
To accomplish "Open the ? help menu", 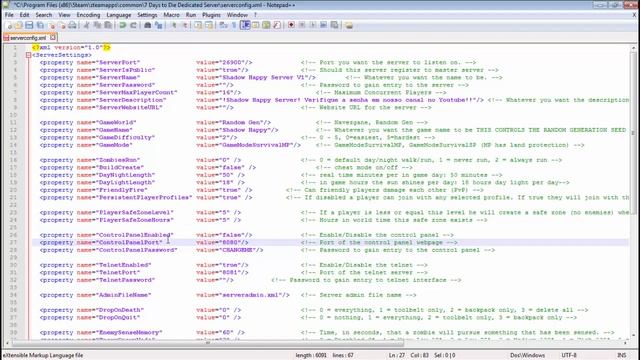I will 256,15.
